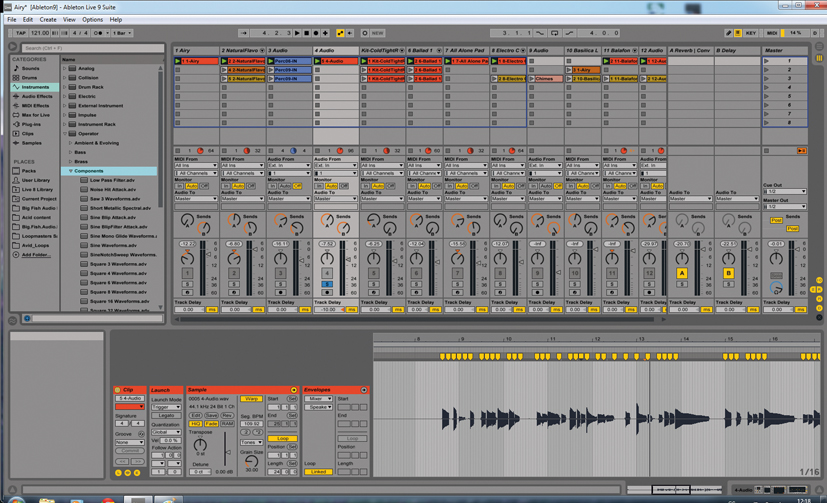Launch the 1-Airy clip in track 1

click(178, 61)
